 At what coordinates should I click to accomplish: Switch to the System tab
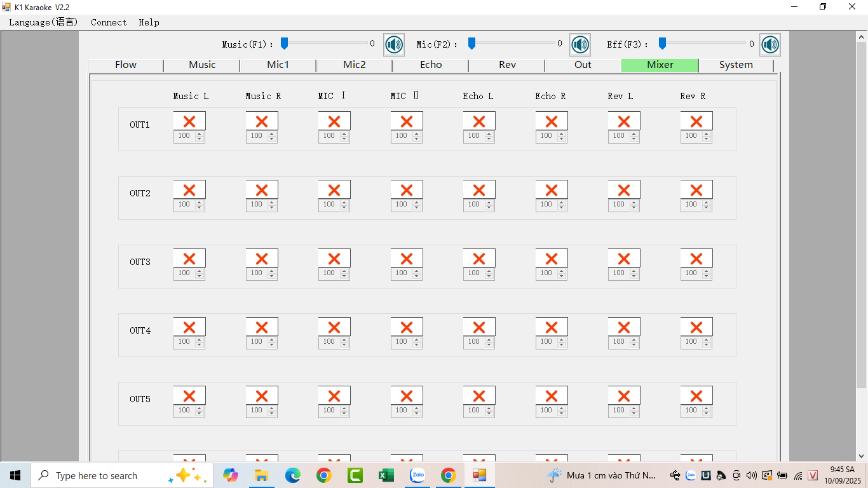(736, 65)
